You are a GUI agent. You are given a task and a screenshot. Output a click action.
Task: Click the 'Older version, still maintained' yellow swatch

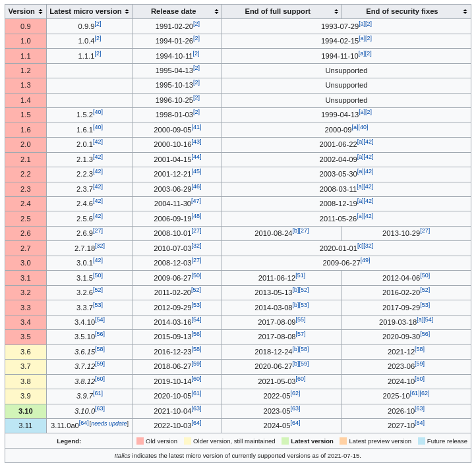tap(187, 441)
